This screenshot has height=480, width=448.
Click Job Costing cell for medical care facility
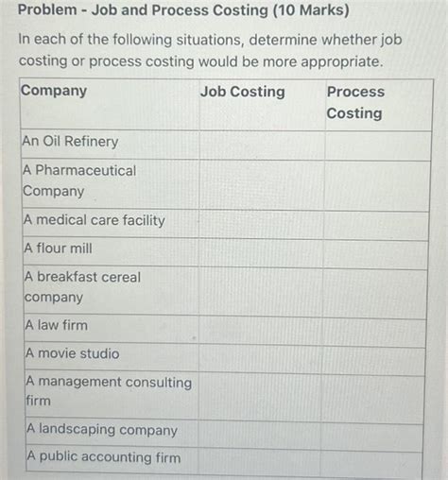[261, 224]
